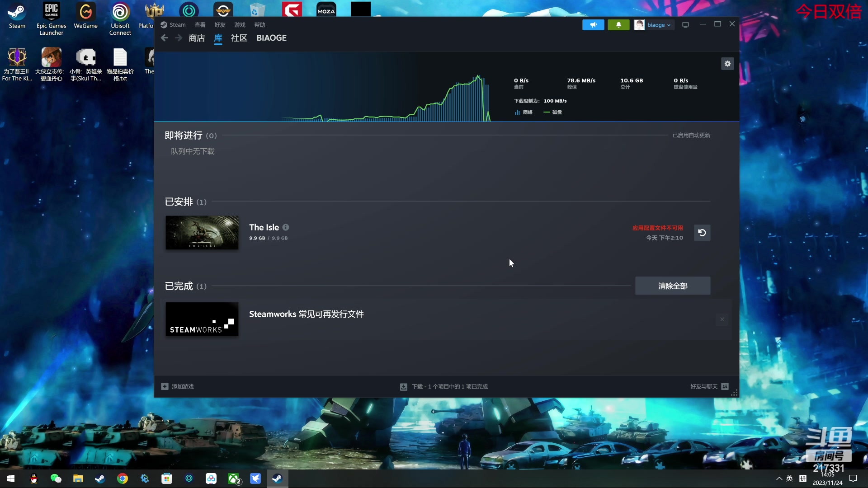868x488 pixels.
Task: Open the 帮助 menu
Action: (x=259, y=25)
